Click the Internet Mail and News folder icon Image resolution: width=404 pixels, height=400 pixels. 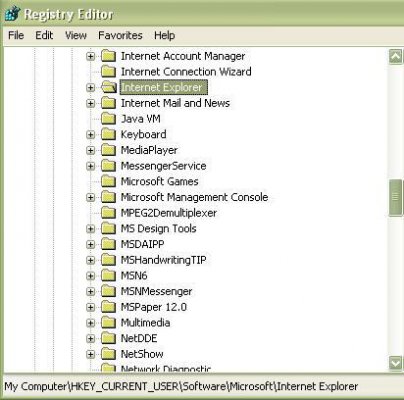coord(108,103)
